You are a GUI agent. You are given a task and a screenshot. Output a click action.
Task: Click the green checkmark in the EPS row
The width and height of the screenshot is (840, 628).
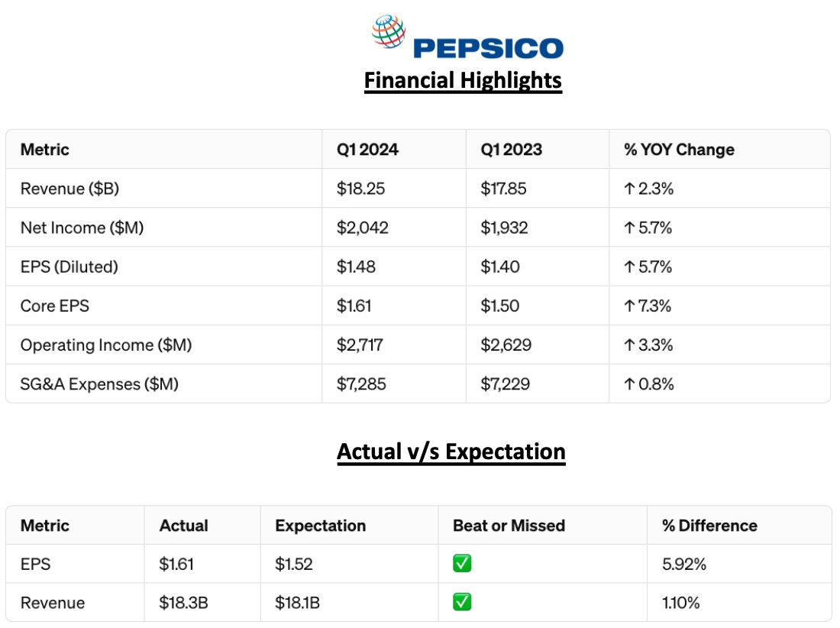[462, 564]
